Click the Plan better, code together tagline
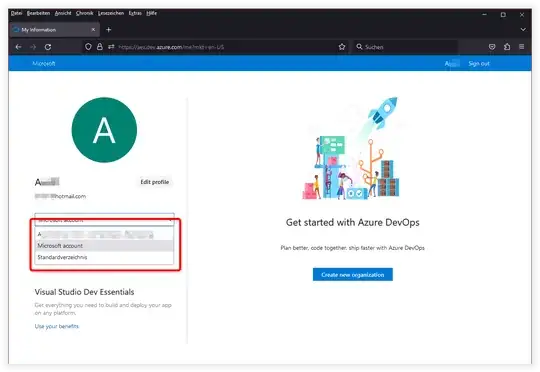The height and width of the screenshot is (372, 540). click(353, 248)
